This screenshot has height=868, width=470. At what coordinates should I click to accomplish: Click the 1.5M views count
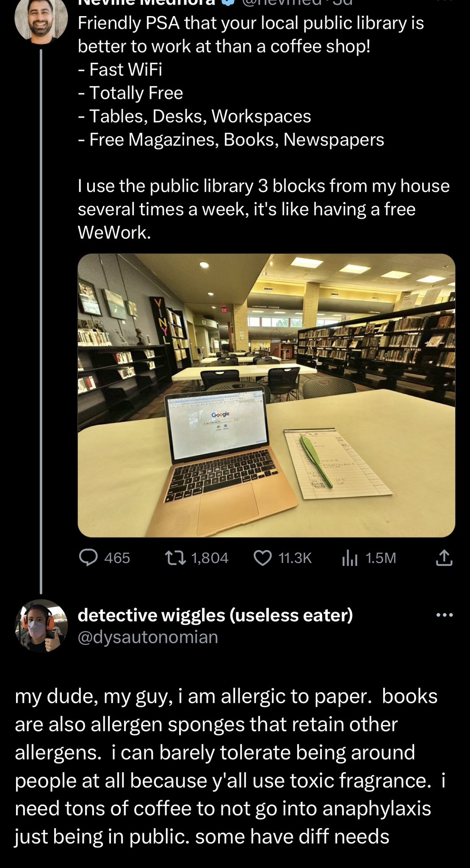click(x=381, y=558)
